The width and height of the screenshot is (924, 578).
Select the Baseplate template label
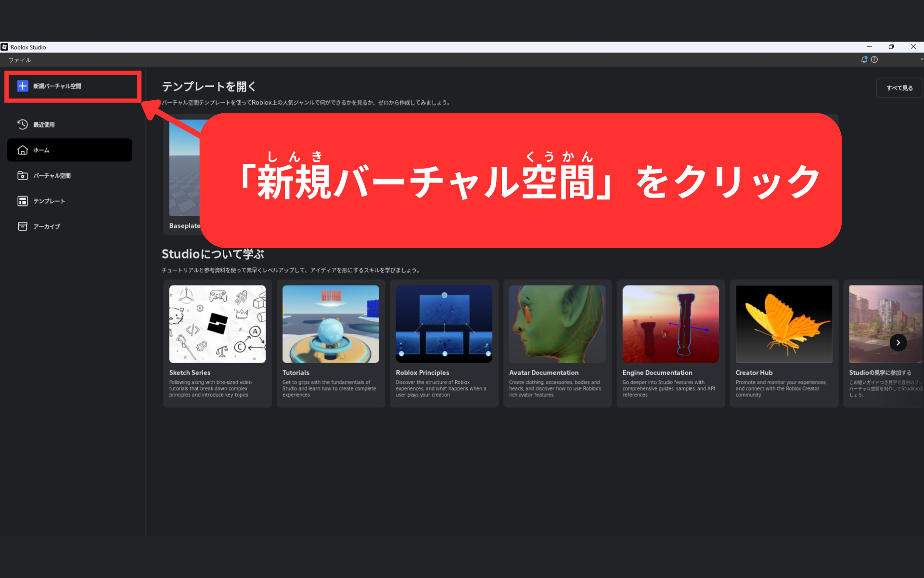pos(184,225)
